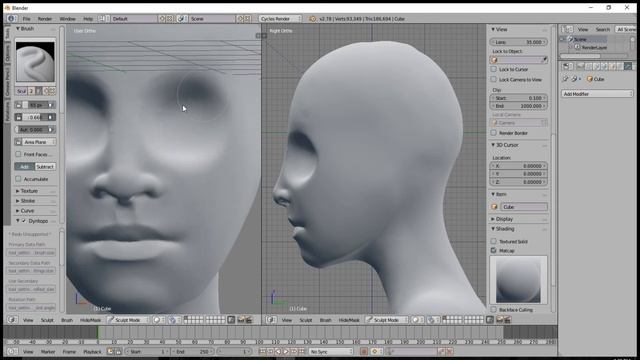The image size is (640, 360).
Task: Open Hide/Mask menu in left viewport header
Action: (90, 320)
